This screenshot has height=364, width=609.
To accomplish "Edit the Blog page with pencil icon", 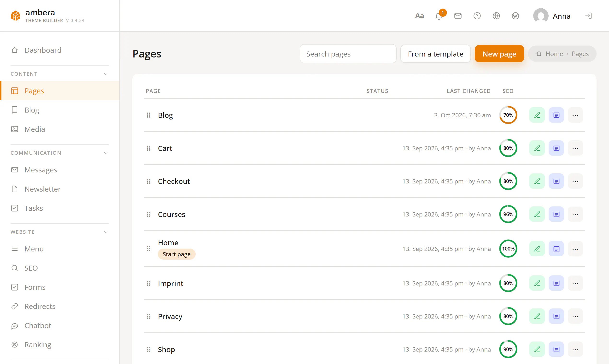I will point(537,115).
